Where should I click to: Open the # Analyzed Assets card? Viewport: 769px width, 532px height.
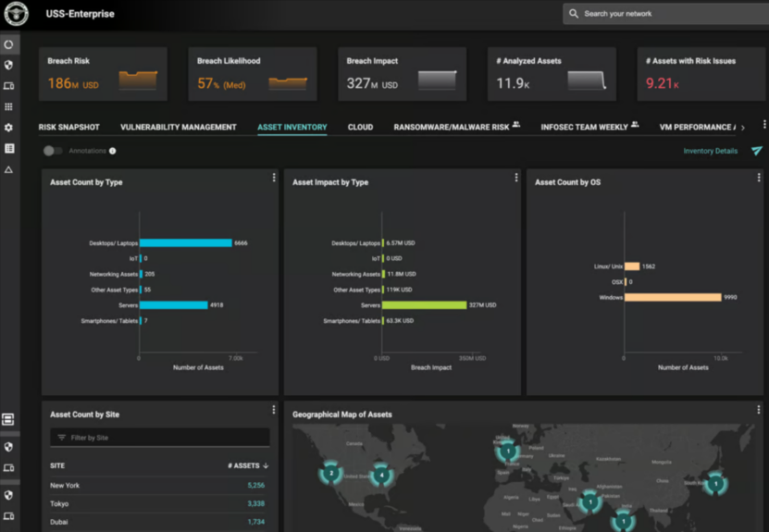point(552,74)
